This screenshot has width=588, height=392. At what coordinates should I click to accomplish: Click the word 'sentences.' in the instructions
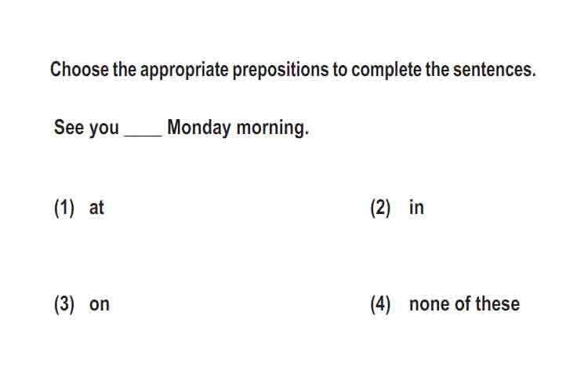coord(494,70)
